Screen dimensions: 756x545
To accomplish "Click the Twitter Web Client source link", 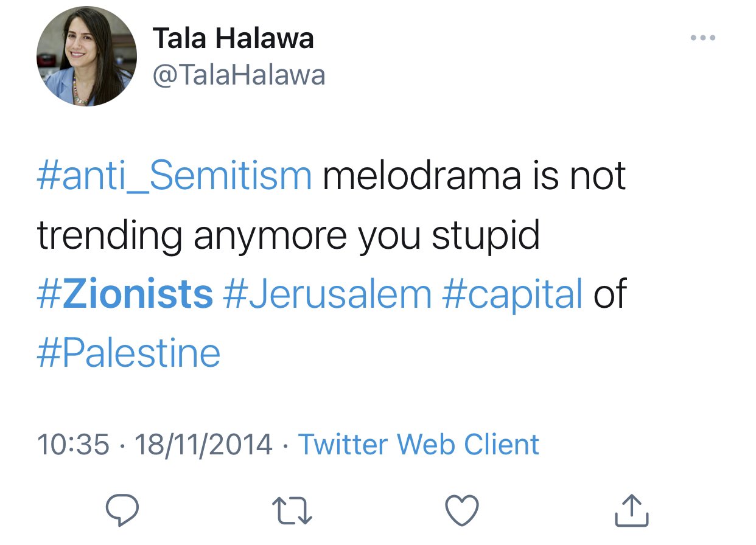I will tap(419, 444).
